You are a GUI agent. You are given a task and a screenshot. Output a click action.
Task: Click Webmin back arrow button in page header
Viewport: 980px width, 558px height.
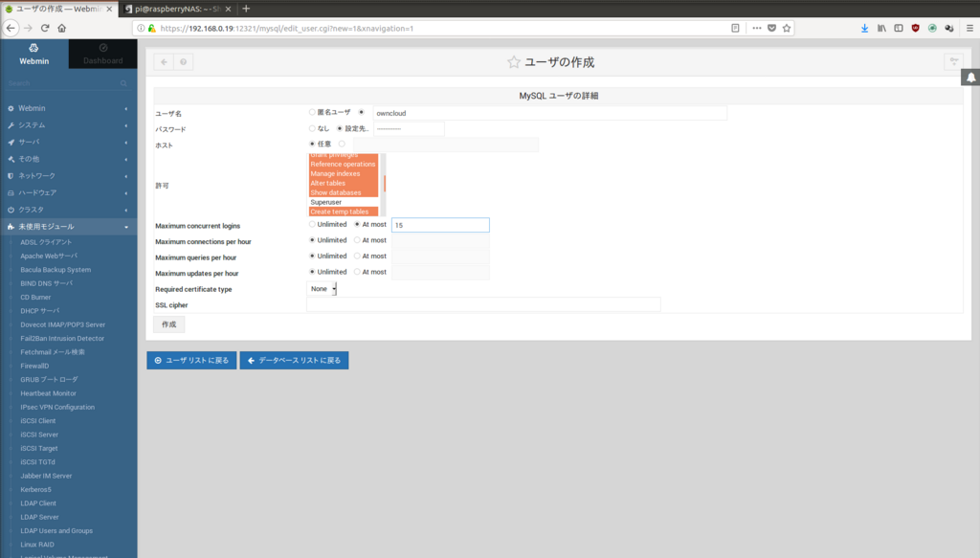(164, 62)
